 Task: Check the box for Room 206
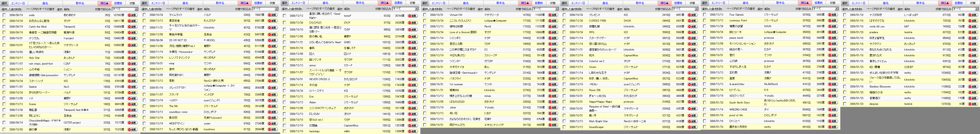[564, 90]
